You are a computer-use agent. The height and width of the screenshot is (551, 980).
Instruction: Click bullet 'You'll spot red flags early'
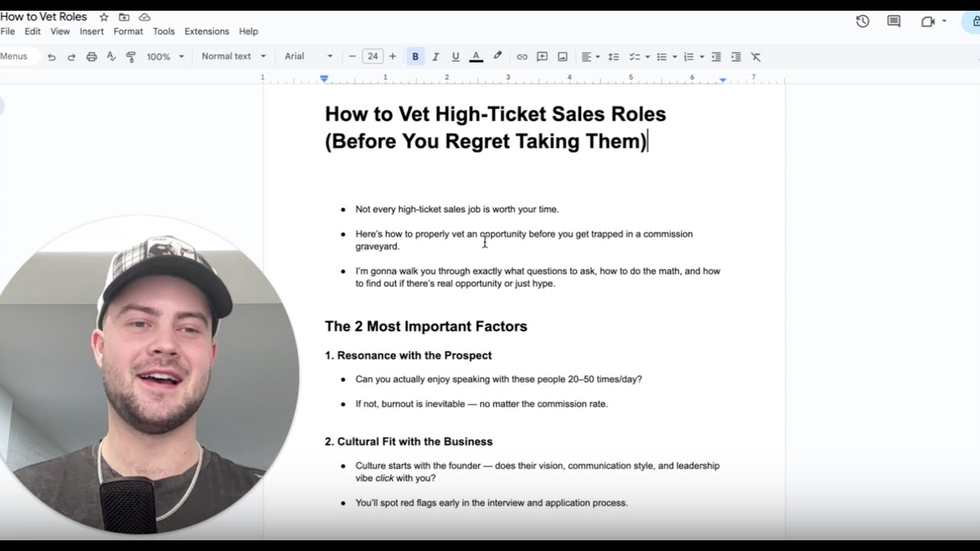[x=492, y=503]
